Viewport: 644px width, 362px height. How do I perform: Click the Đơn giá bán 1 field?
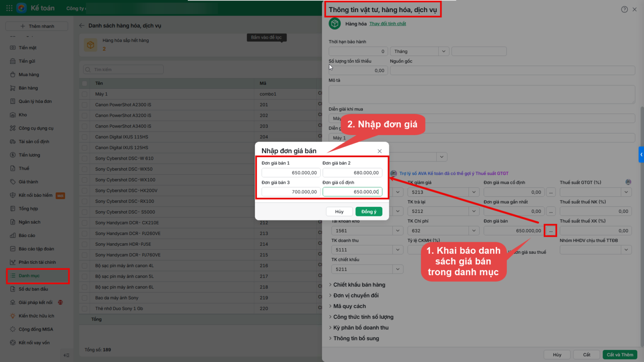coord(291,173)
